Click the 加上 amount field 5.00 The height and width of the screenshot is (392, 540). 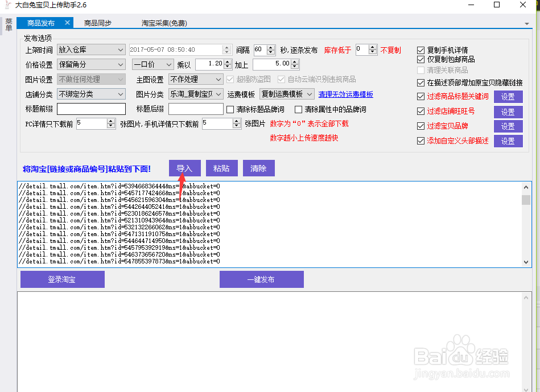point(276,64)
